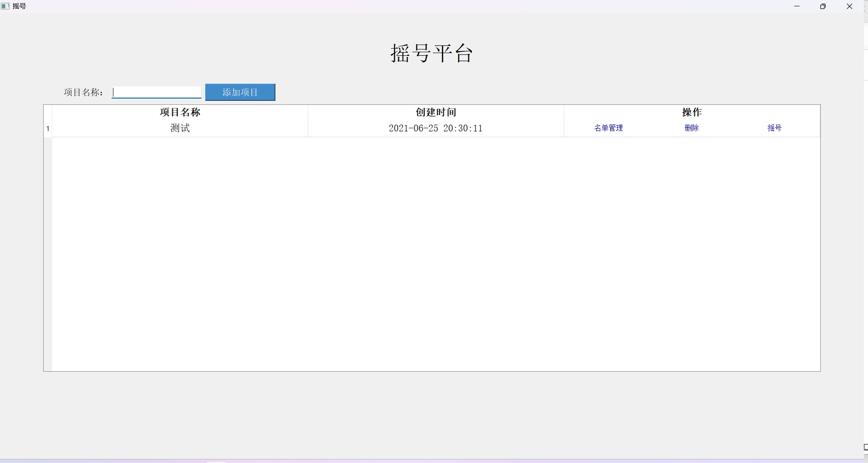This screenshot has height=463, width=868.
Task: Start 摇号 for the 测试 project
Action: (x=774, y=128)
